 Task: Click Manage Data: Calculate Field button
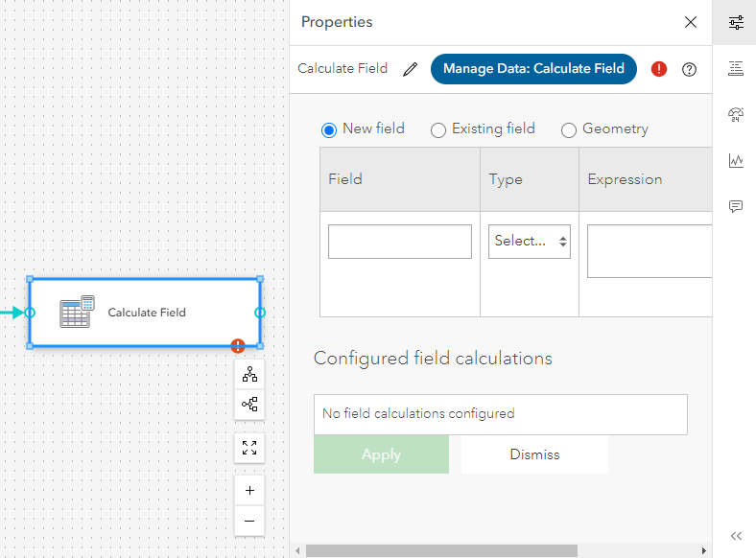[x=533, y=69]
